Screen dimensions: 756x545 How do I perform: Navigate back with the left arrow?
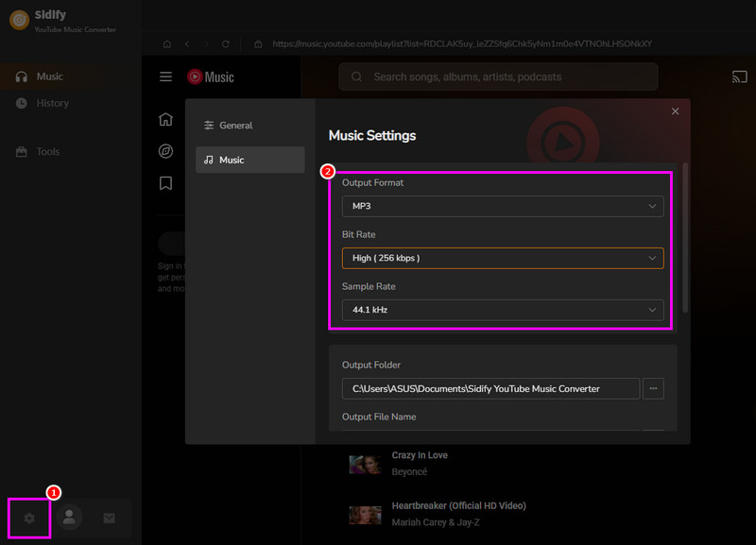187,43
